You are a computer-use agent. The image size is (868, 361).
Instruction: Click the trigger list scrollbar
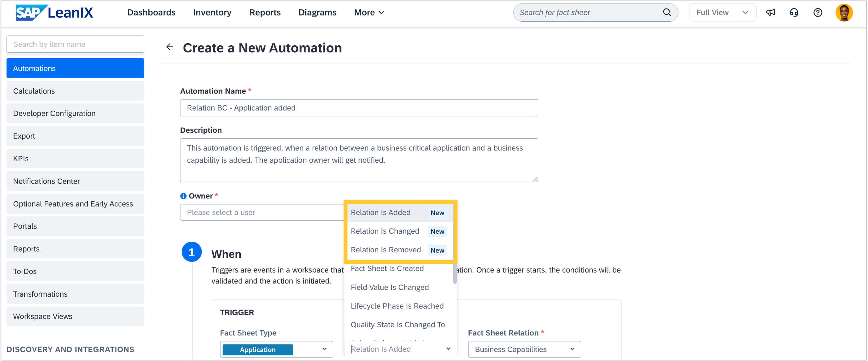[x=455, y=273]
